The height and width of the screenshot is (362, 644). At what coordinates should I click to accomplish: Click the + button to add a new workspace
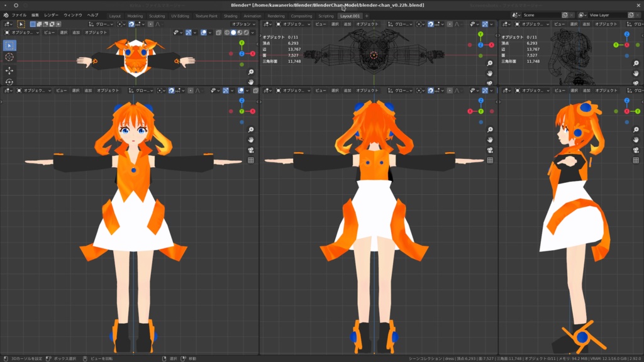pos(367,16)
